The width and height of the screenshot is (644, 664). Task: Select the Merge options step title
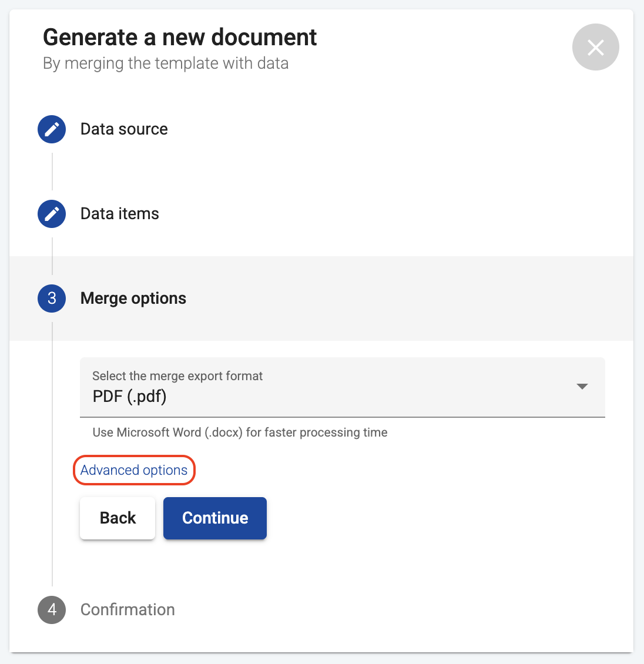point(133,299)
